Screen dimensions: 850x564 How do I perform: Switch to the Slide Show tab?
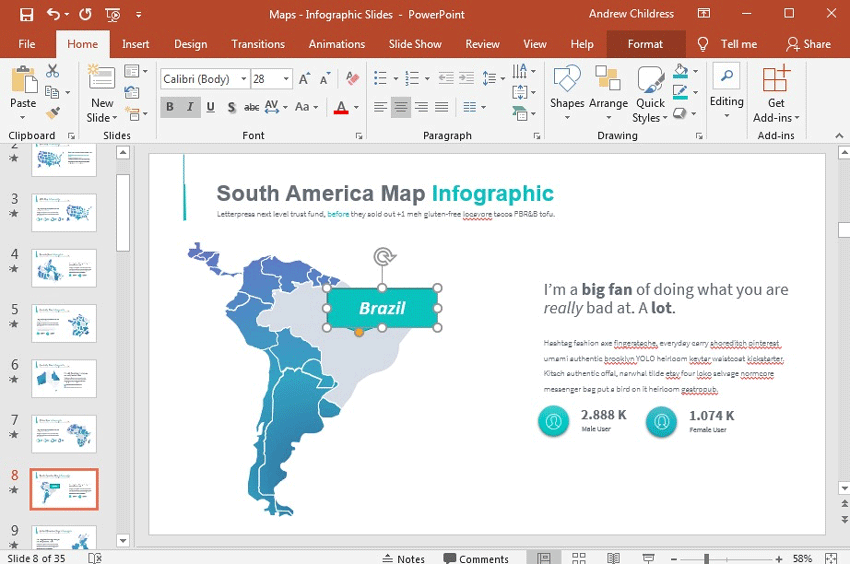414,44
